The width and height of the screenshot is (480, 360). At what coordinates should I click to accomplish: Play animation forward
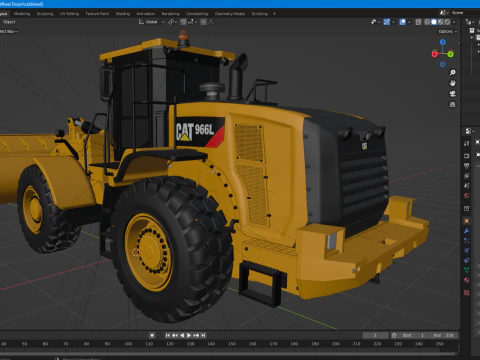pyautogui.click(x=189, y=335)
